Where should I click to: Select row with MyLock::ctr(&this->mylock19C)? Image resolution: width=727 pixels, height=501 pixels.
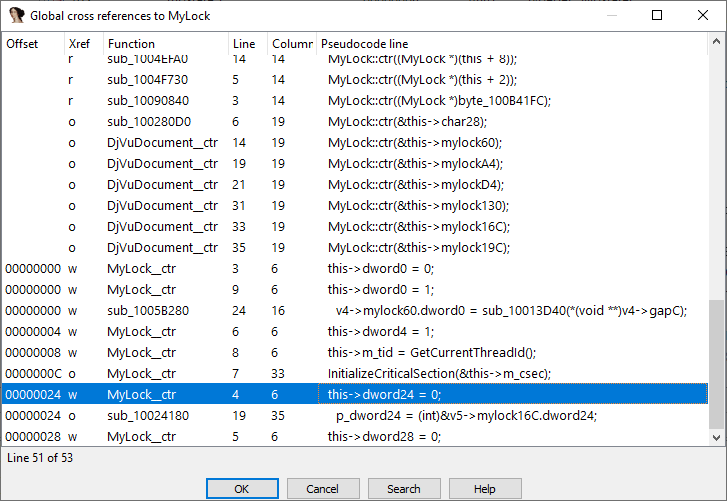pyautogui.click(x=355, y=248)
